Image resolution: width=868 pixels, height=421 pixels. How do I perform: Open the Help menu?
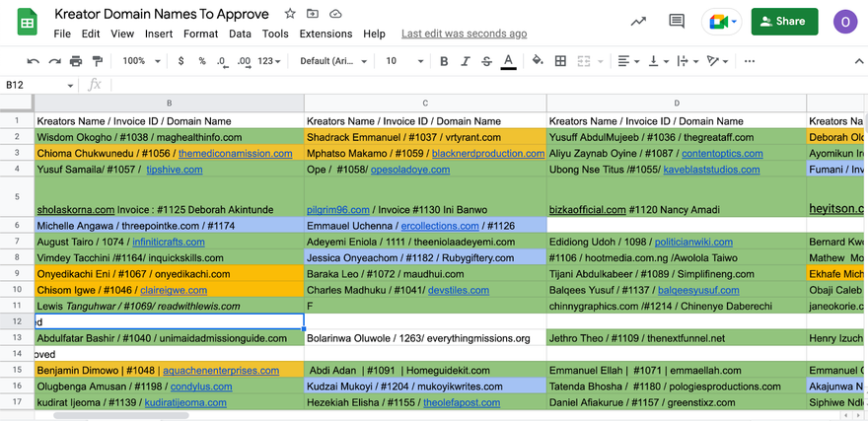374,34
